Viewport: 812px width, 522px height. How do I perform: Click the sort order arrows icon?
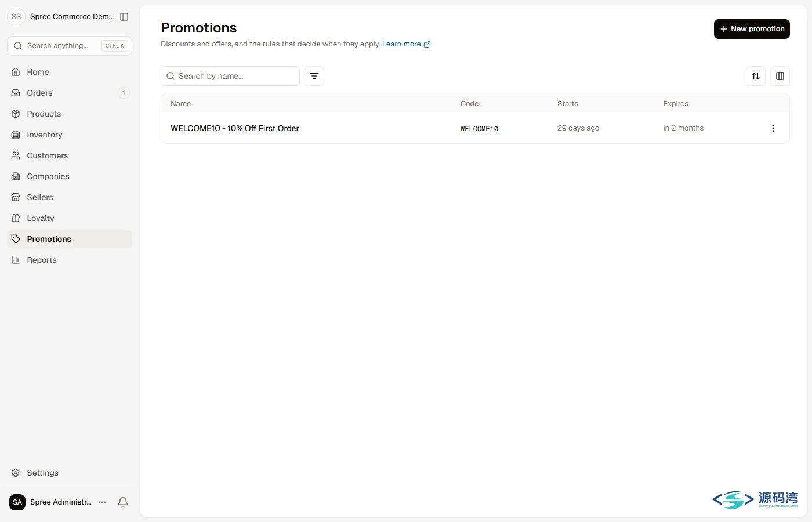click(756, 76)
